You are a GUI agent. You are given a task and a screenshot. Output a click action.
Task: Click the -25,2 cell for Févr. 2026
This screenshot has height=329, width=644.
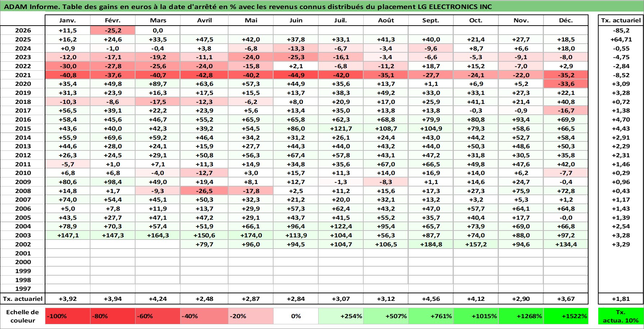pos(113,31)
